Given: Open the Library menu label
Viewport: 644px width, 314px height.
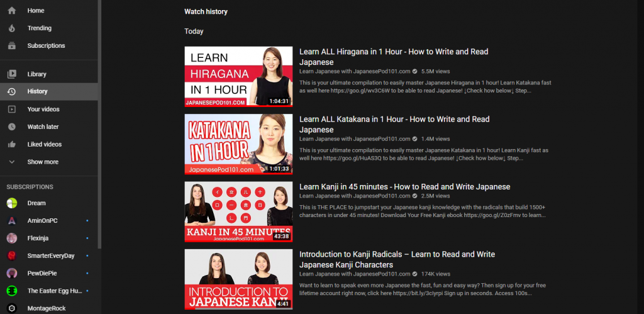Looking at the screenshot, I should (37, 74).
